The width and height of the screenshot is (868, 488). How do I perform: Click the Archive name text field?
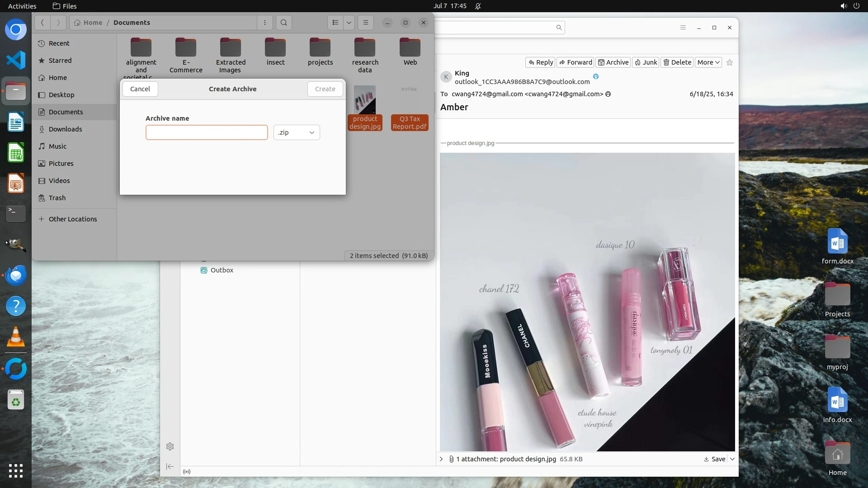coord(207,132)
